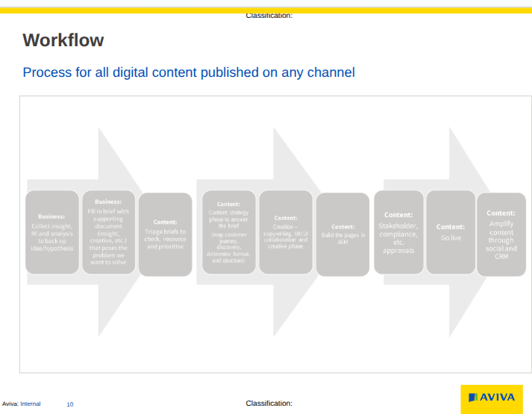Click the 'Collect insight, MI and analysis' box
532x414 pixels.
point(52,232)
